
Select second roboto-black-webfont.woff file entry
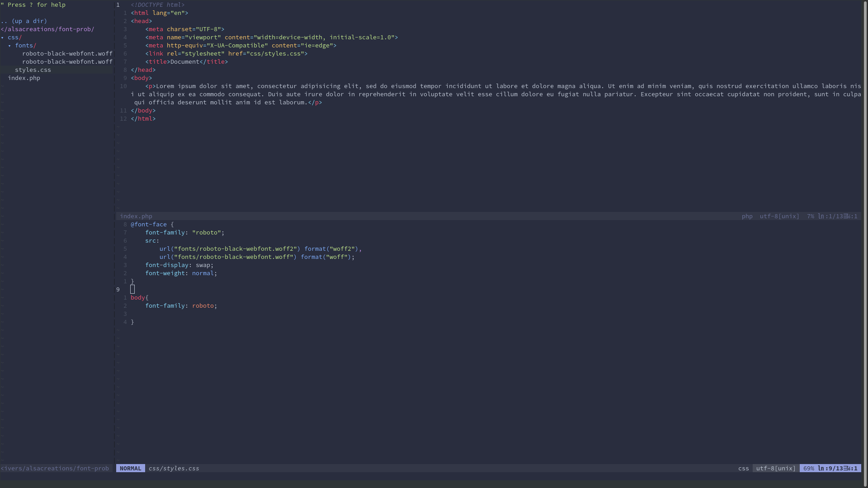click(67, 62)
